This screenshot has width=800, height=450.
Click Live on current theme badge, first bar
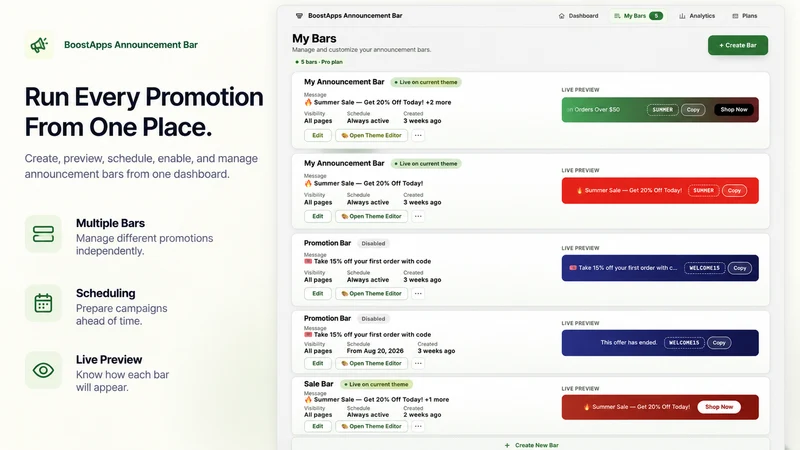[x=426, y=82]
